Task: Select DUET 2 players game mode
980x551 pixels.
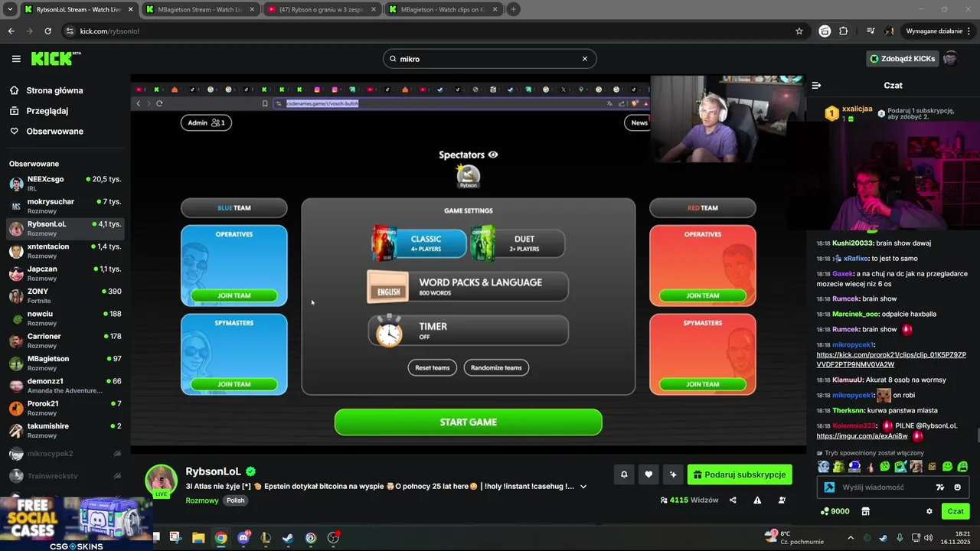Action: [518, 243]
